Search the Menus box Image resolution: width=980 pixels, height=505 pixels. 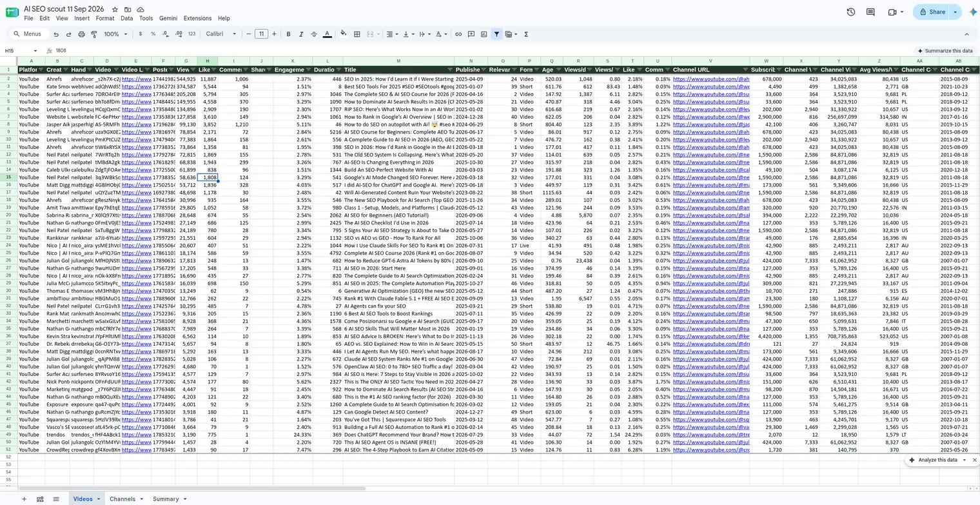pyautogui.click(x=28, y=34)
